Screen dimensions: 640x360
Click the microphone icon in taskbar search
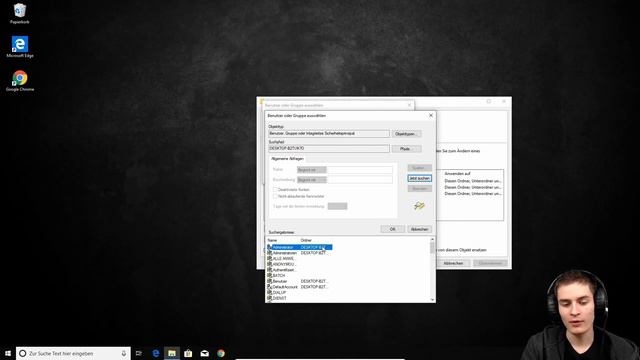point(124,353)
